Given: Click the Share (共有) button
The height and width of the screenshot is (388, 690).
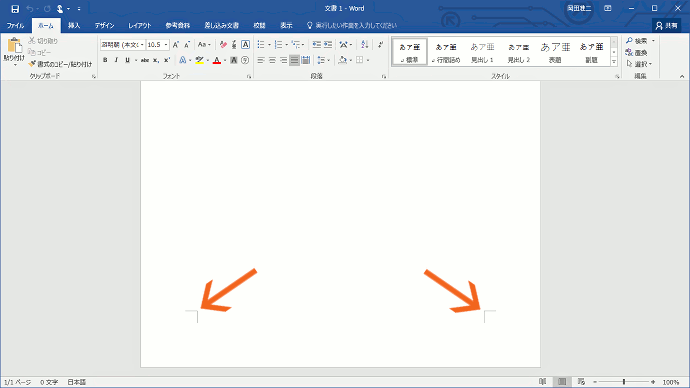Looking at the screenshot, I should pyautogui.click(x=667, y=26).
